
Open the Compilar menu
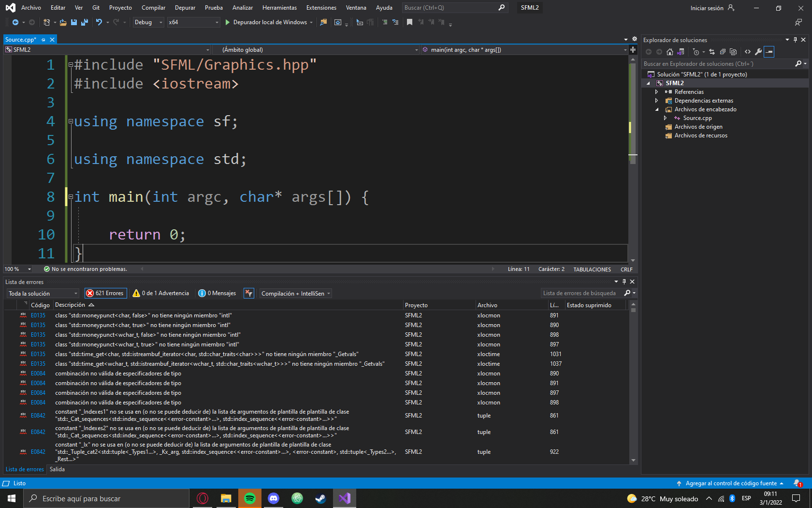(x=153, y=8)
